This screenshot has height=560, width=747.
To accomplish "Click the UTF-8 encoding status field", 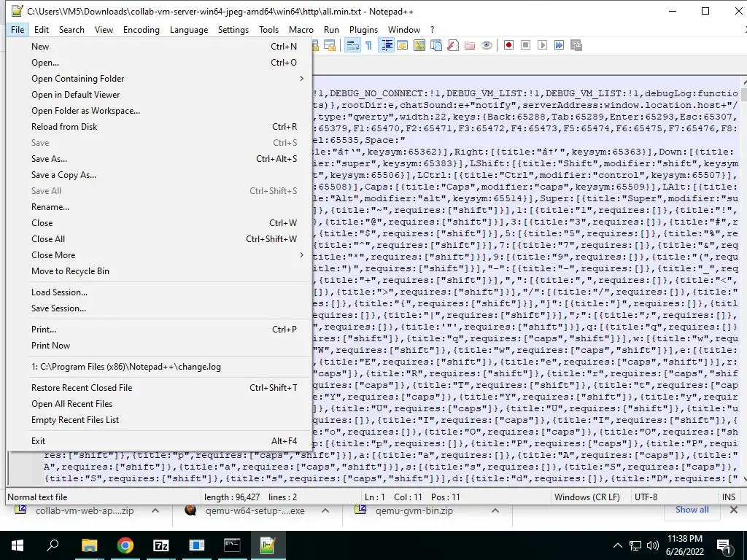I will (646, 497).
